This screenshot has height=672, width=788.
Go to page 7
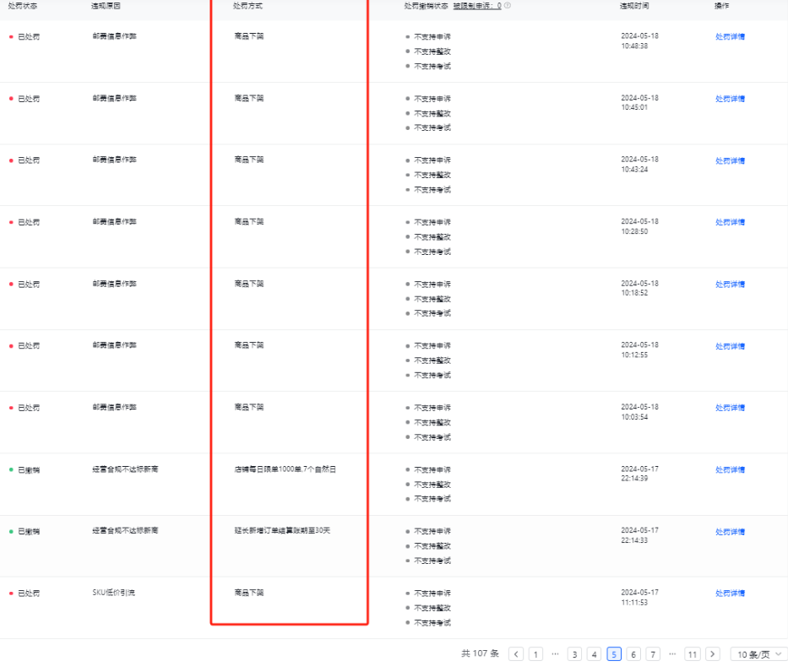(x=653, y=654)
